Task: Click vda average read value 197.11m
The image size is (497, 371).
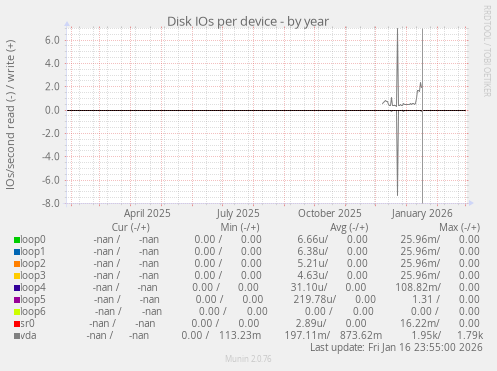Action: click(307, 335)
